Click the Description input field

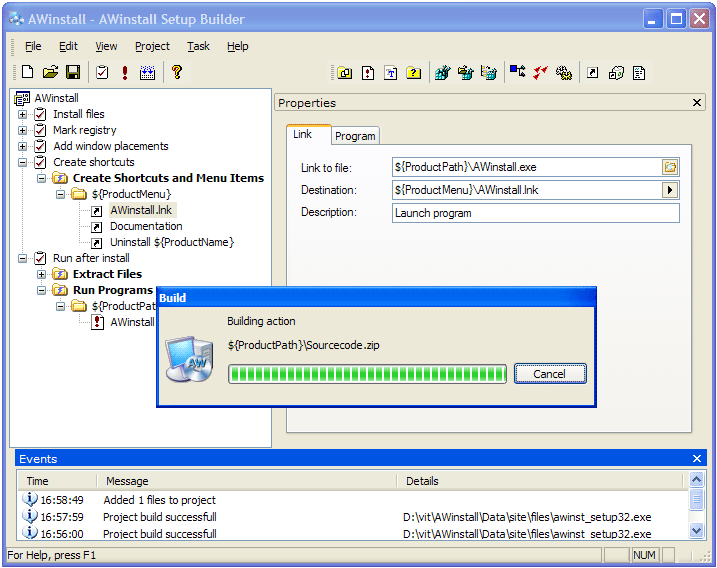tap(535, 213)
